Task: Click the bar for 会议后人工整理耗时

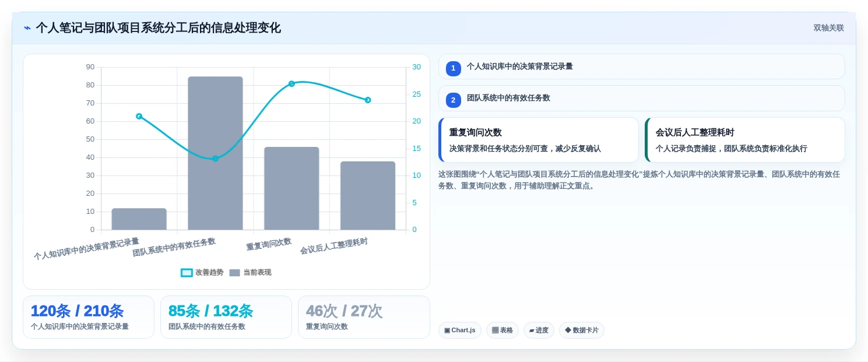Action: [x=368, y=195]
